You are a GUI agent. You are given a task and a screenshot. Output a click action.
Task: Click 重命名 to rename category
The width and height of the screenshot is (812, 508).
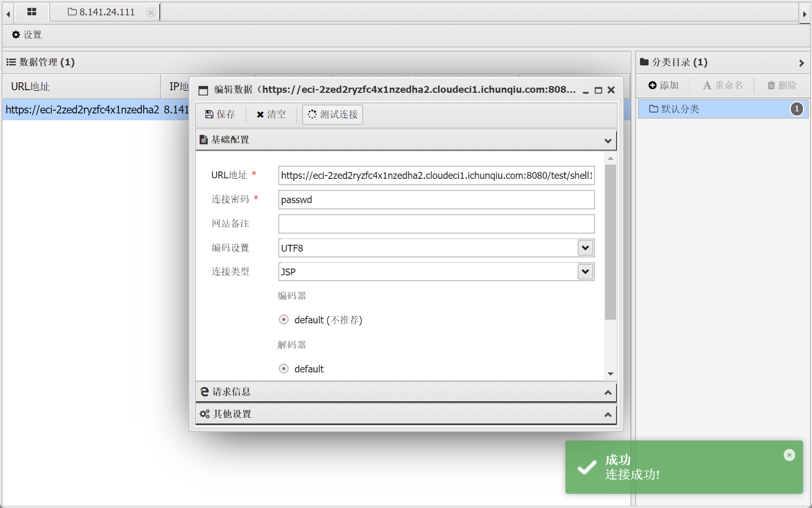click(723, 85)
